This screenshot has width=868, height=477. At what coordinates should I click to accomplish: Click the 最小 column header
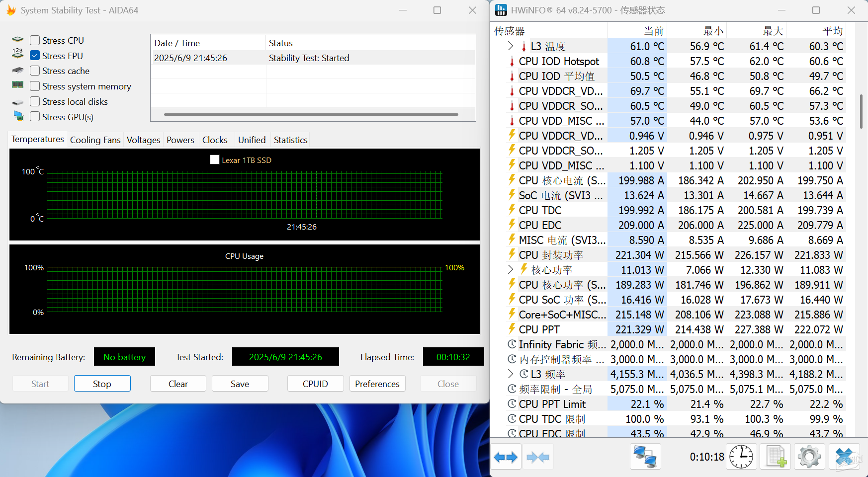pos(696,31)
